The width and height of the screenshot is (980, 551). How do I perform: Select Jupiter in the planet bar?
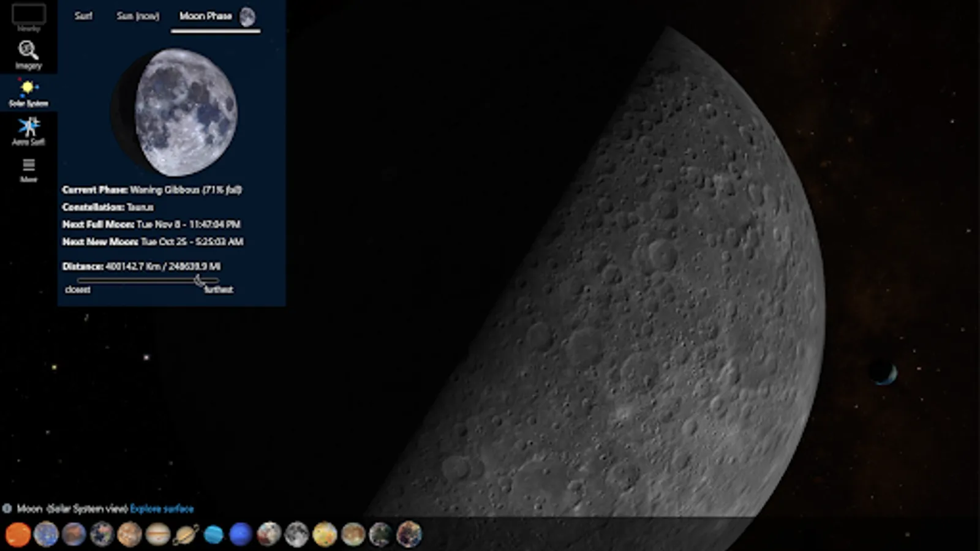(x=157, y=534)
